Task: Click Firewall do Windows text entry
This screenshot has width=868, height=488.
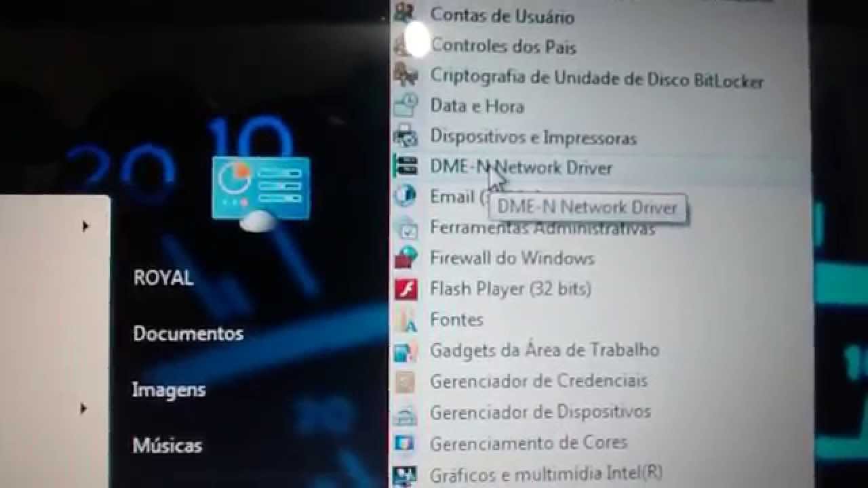Action: point(512,258)
